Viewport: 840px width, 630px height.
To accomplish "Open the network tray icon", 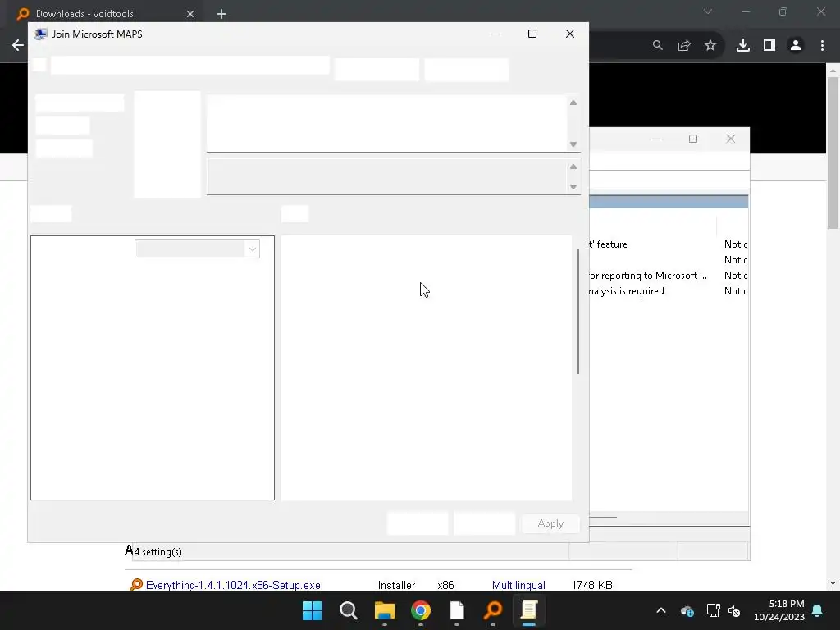I will pos(713,610).
